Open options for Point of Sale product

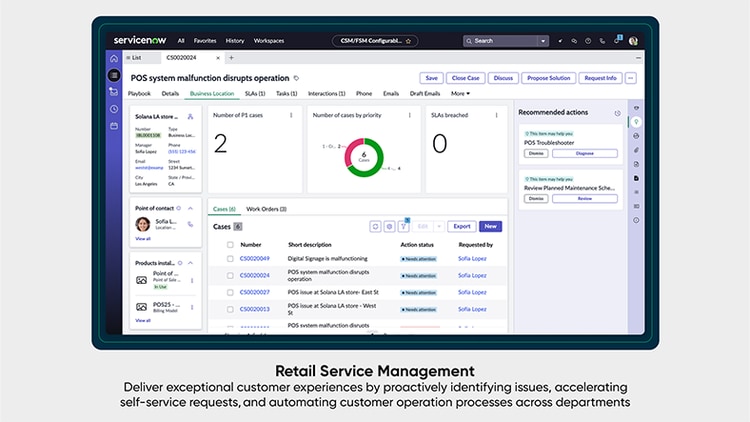(192, 280)
